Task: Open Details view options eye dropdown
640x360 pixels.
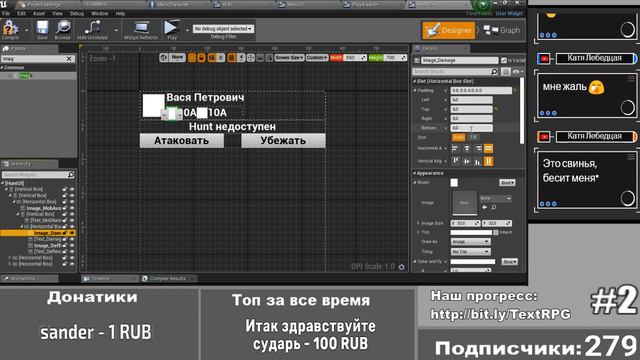Action: click(x=518, y=72)
